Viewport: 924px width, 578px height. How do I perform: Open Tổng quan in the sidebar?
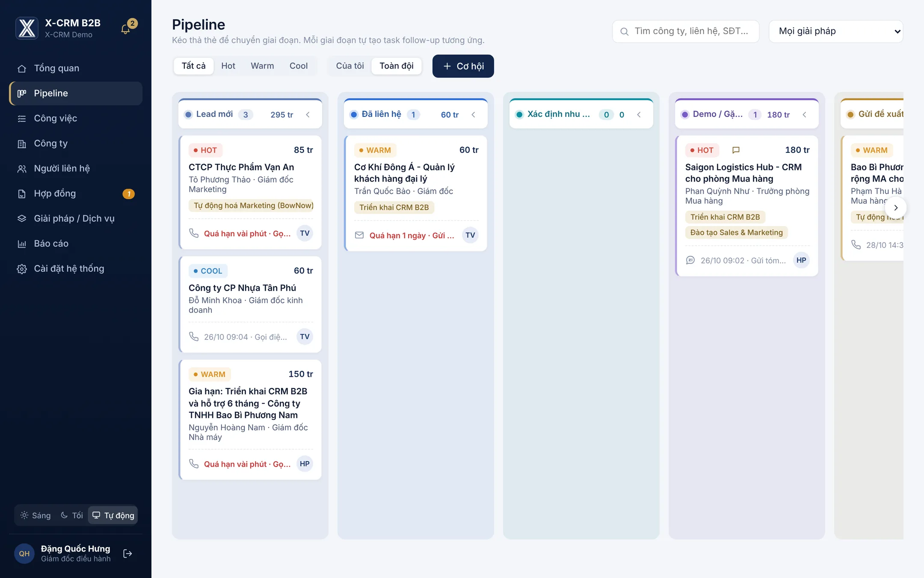(x=76, y=69)
